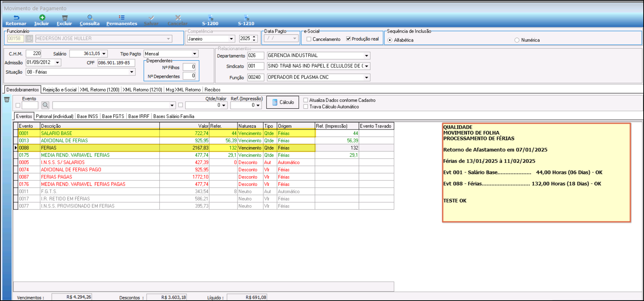Switch to Eventos sub-tab
644x301 pixels.
[24, 116]
